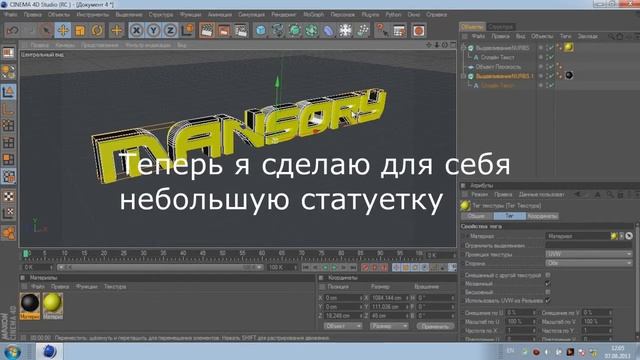This screenshot has width=640, height=360.
Task: Open the Размер dropdown in Coordinates panel
Action: click(389, 326)
